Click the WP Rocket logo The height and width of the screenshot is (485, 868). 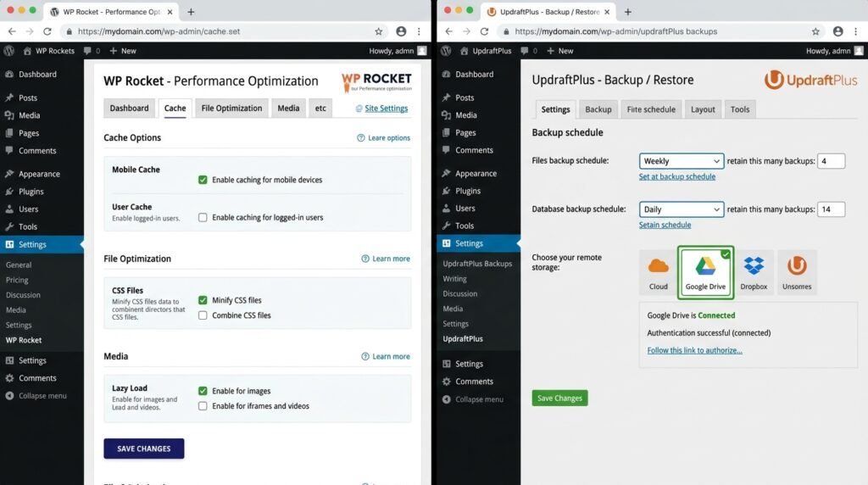[376, 81]
